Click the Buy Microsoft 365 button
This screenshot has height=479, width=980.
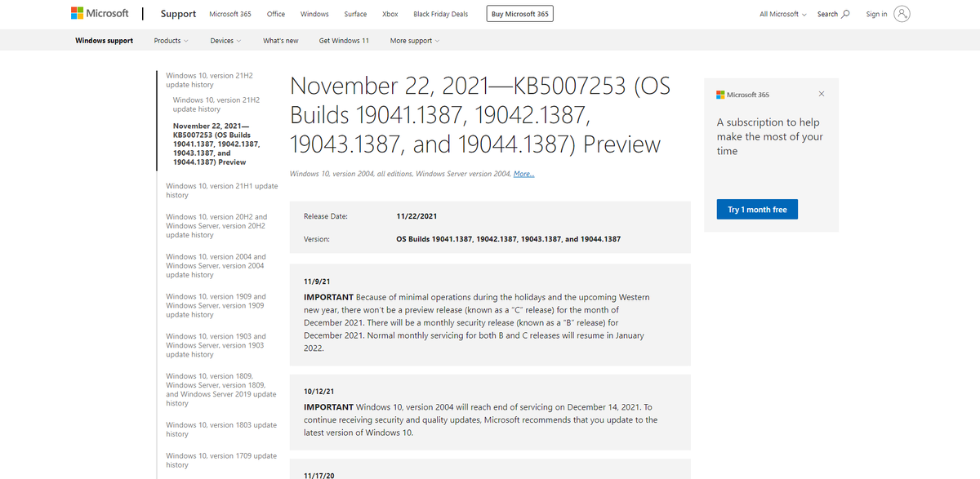point(520,14)
